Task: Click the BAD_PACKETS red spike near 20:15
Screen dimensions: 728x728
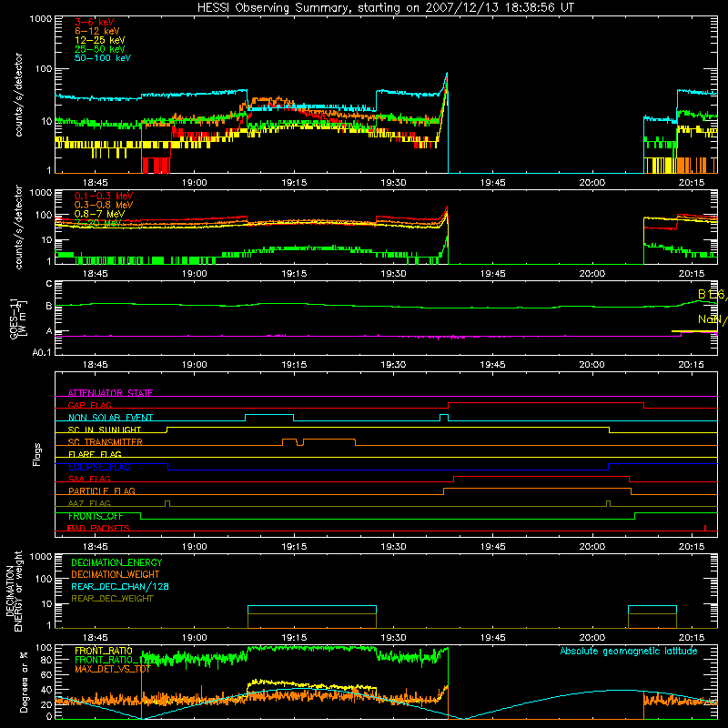Action: coord(705,528)
